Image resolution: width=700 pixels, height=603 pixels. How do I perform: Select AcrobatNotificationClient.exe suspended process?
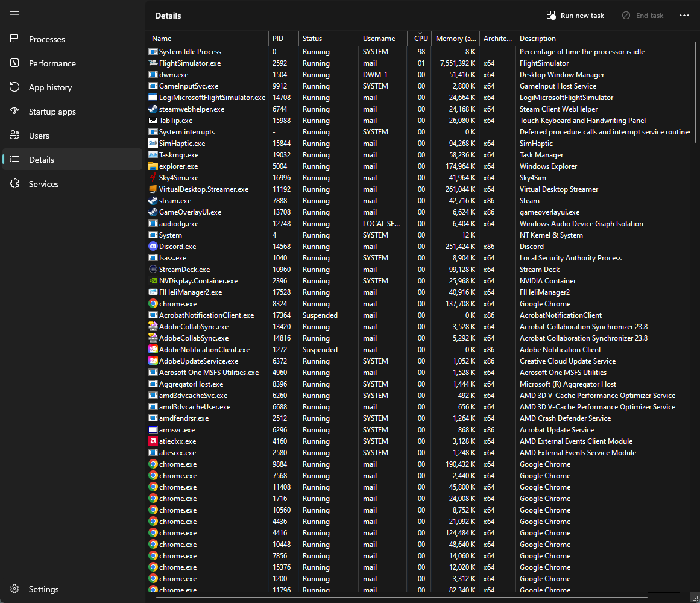pos(419,315)
